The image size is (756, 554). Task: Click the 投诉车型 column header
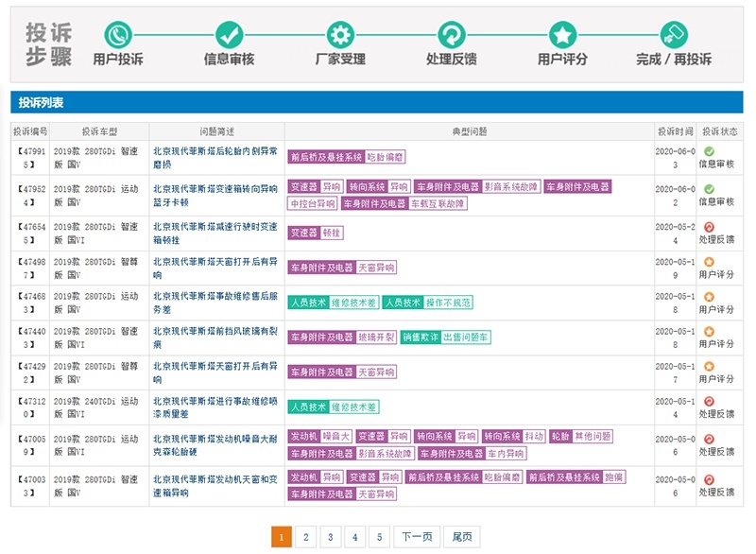click(x=99, y=131)
